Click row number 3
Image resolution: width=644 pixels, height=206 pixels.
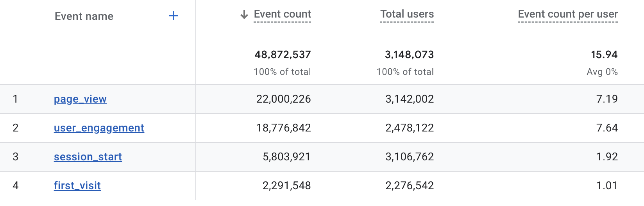[x=15, y=157]
